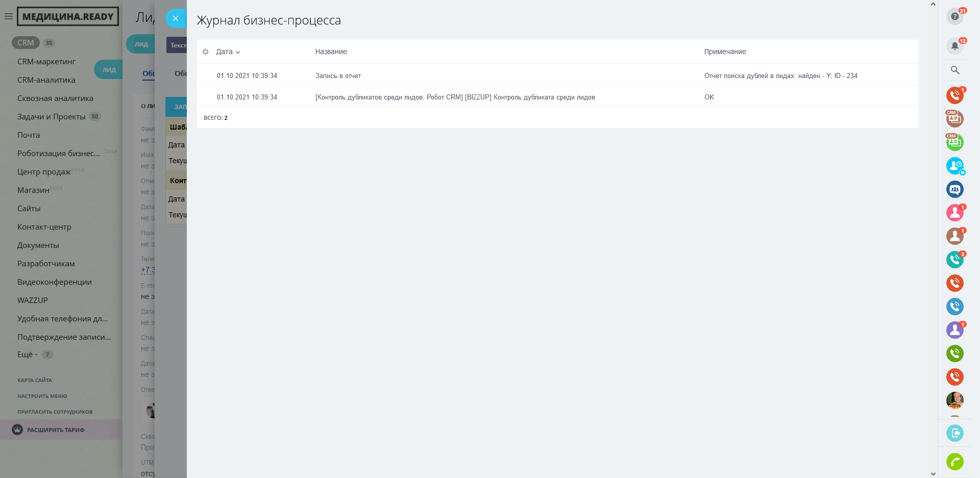Screen dimensions: 980x478
Task: Sort the journal by the Дата column
Action: pyautogui.click(x=228, y=52)
